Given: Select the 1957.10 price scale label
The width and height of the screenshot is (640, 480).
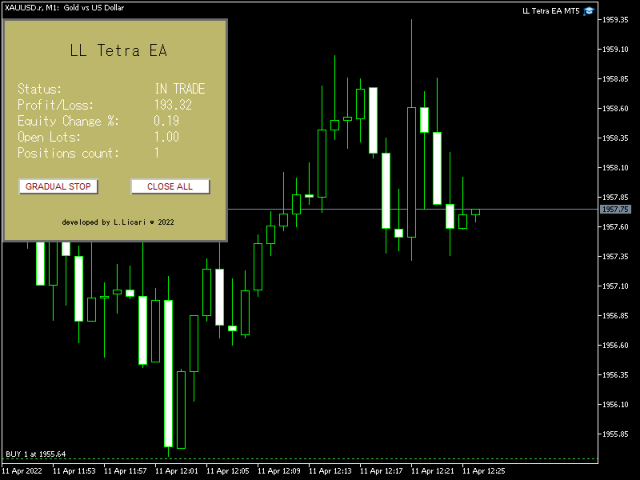Looking at the screenshot, I should click(616, 286).
